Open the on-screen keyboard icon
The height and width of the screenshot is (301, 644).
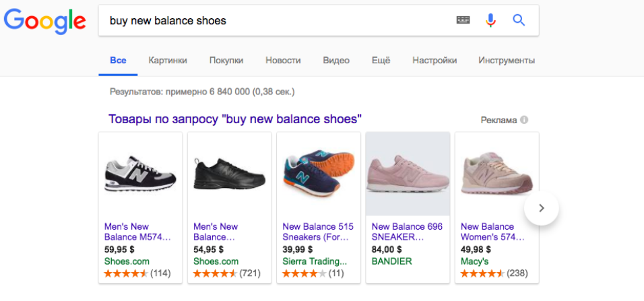click(x=463, y=20)
